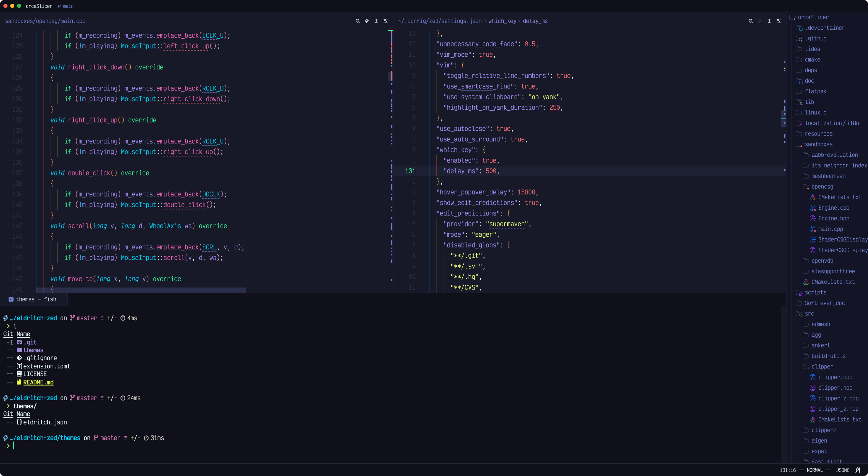868x476 pixels.
Task: Click the Engine.hpp file icon in project tree
Action: (x=813, y=219)
